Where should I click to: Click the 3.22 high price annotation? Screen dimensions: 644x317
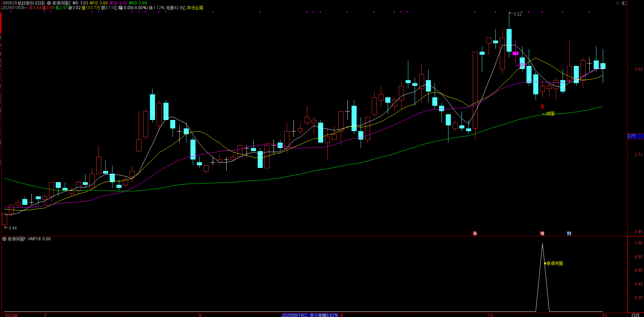[x=517, y=14]
